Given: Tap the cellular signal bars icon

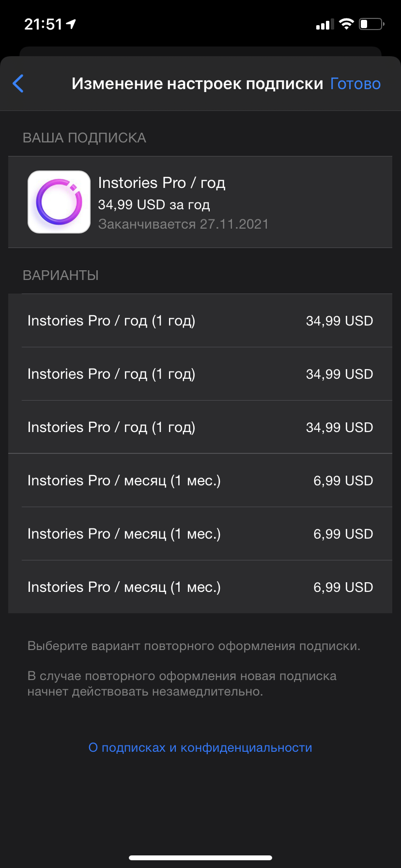Looking at the screenshot, I should tap(325, 24).
